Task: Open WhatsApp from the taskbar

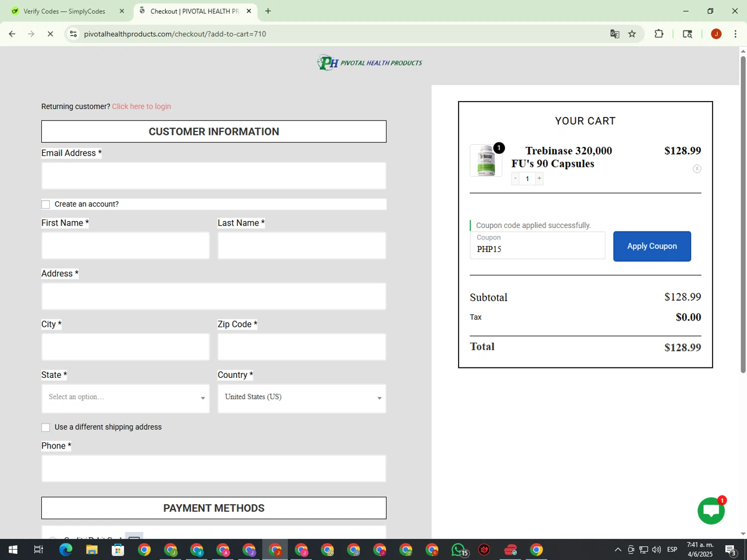Action: tap(459, 550)
